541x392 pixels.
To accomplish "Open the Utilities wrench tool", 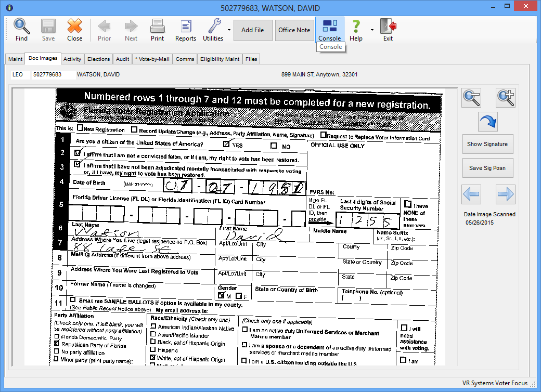I will coord(213,30).
